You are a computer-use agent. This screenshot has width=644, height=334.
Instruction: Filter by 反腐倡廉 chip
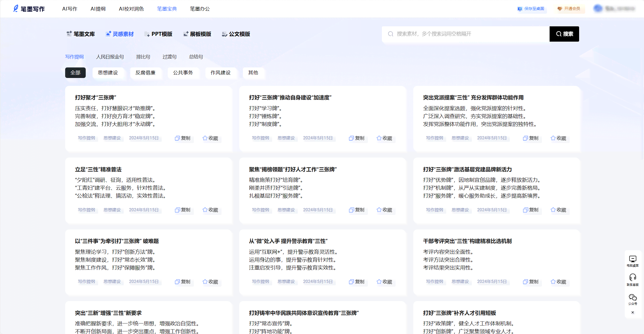146,72
